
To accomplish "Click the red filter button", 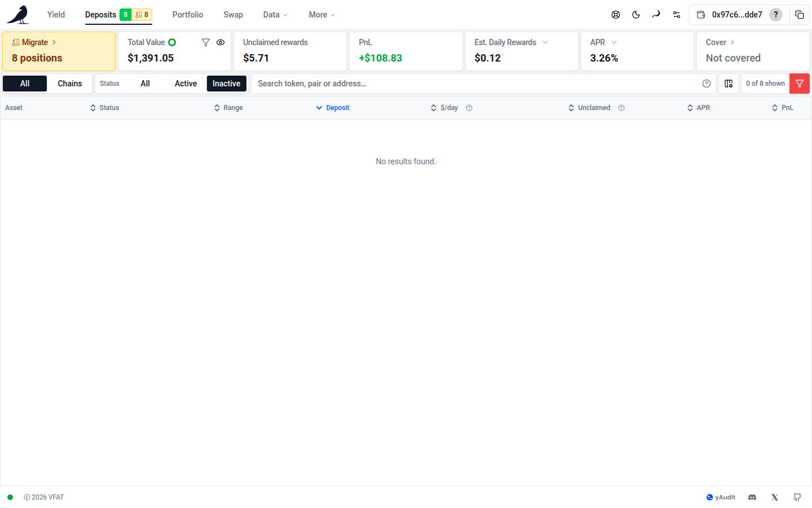I will (800, 84).
